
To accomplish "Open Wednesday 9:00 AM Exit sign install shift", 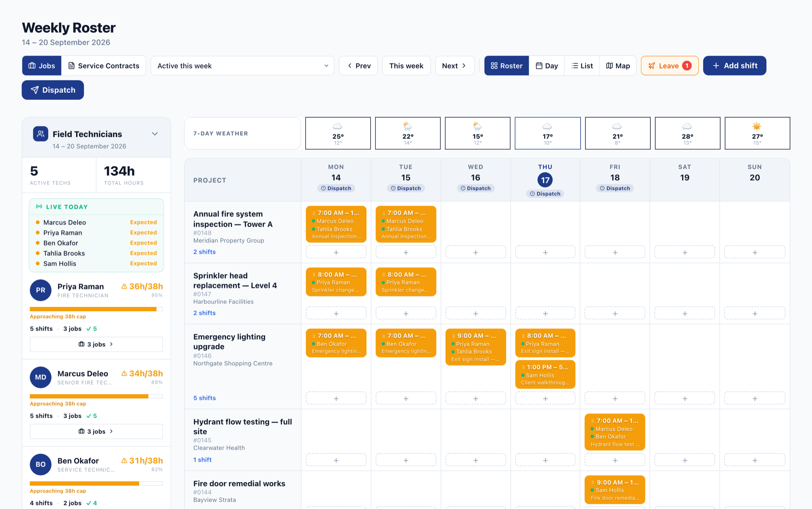I will pyautogui.click(x=475, y=347).
